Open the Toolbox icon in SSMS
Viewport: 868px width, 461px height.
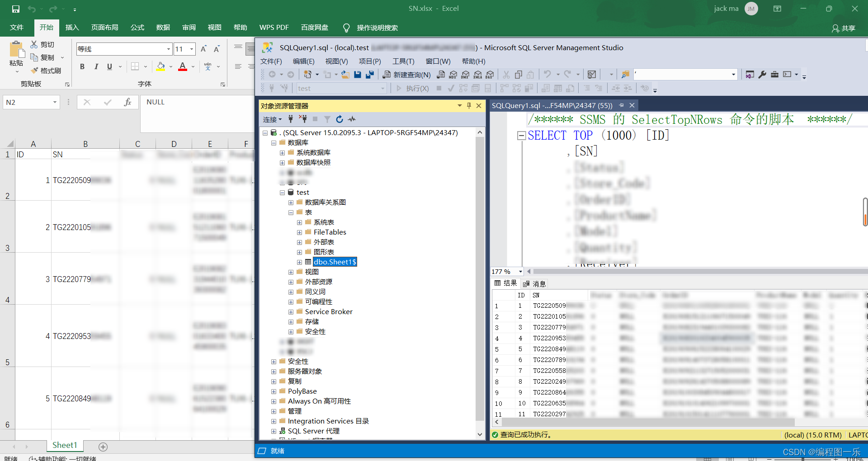pyautogui.click(x=774, y=75)
